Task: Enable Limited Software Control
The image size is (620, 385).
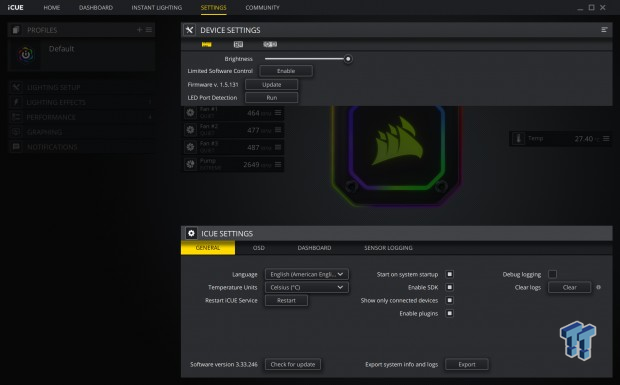Action: click(286, 71)
